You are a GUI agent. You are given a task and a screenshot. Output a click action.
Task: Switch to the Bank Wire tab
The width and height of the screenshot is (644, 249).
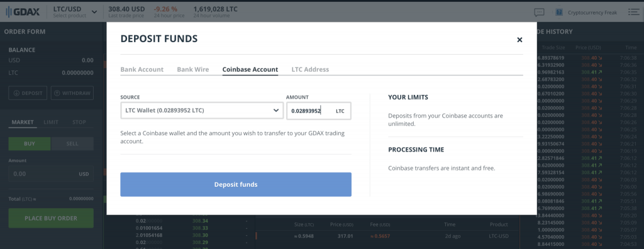click(x=192, y=69)
